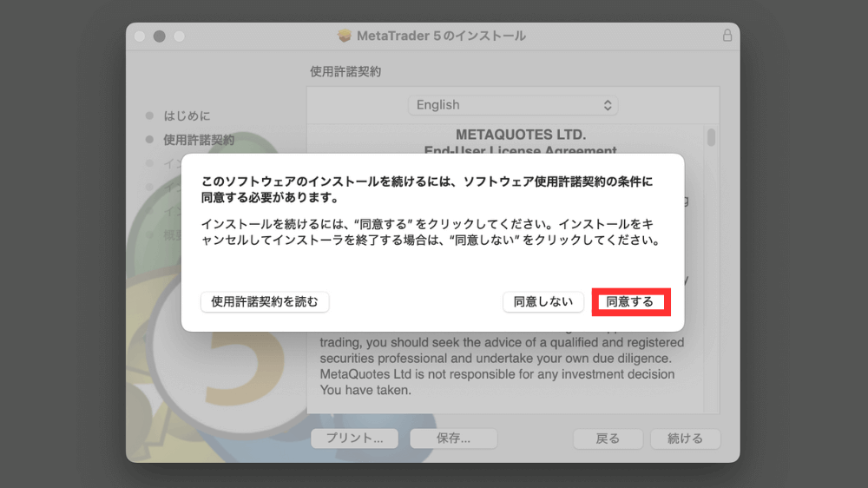This screenshot has width=868, height=488.
Task: Click the 戻る back button
Action: pos(608,439)
